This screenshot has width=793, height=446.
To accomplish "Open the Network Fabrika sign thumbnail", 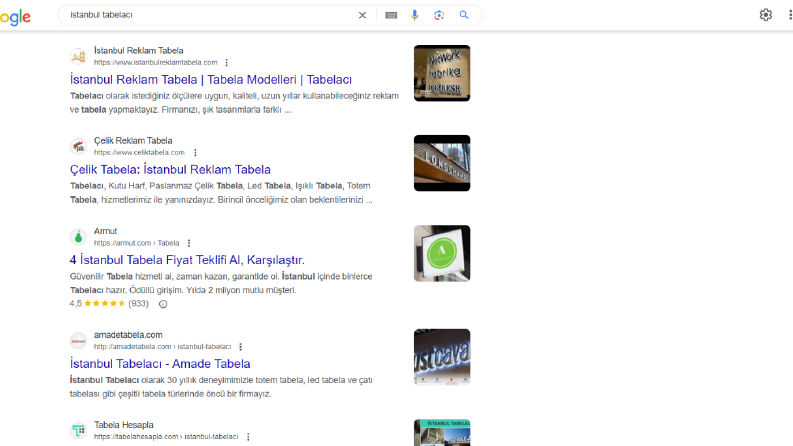I will point(442,73).
